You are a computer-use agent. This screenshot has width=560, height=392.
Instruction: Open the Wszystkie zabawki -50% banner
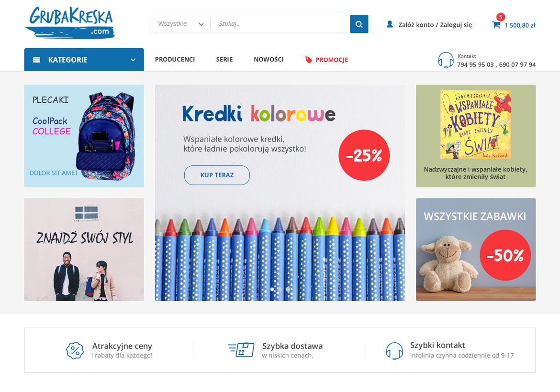point(476,250)
